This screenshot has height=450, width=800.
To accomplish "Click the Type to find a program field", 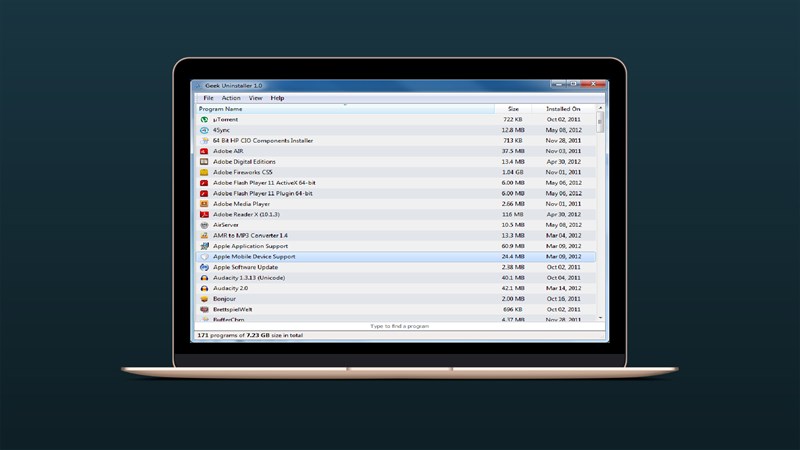I will (399, 326).
